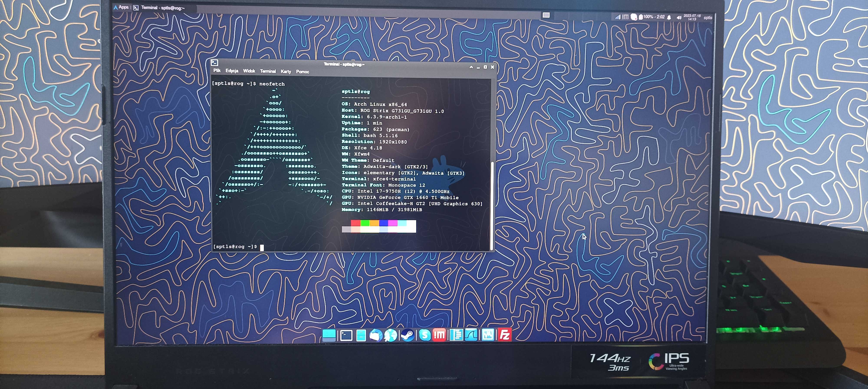Open file manager cabinet icon in dock
Viewport: 868px width, 389px height.
361,335
